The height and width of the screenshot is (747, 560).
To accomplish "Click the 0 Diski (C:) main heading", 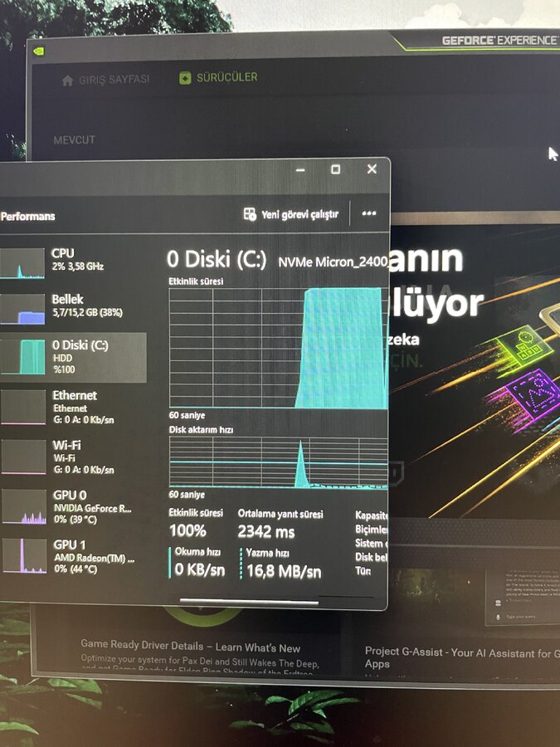I will click(217, 259).
